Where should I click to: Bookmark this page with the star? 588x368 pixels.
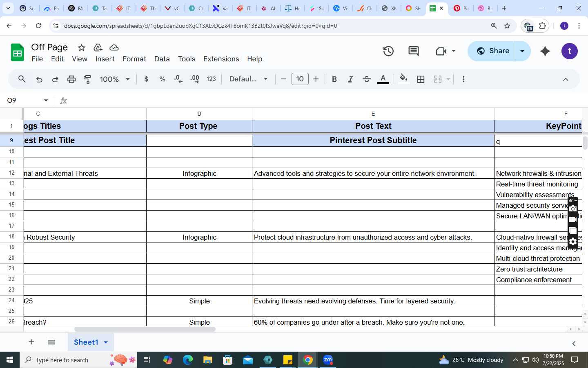(x=507, y=26)
